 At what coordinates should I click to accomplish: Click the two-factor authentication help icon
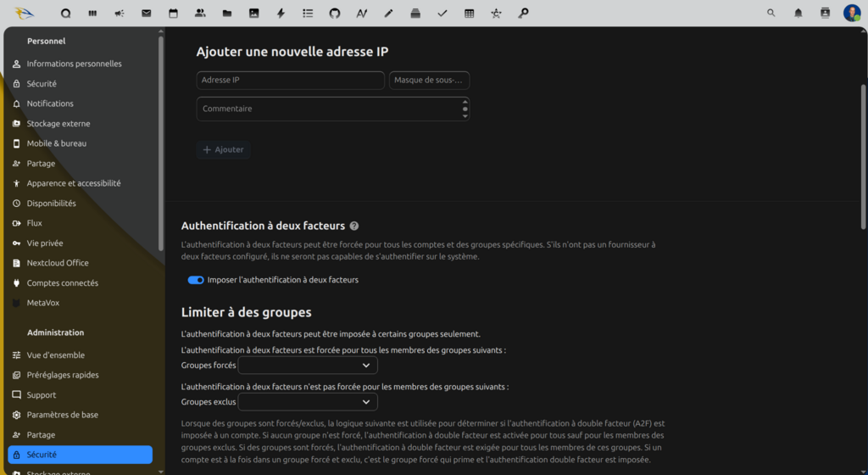click(354, 226)
